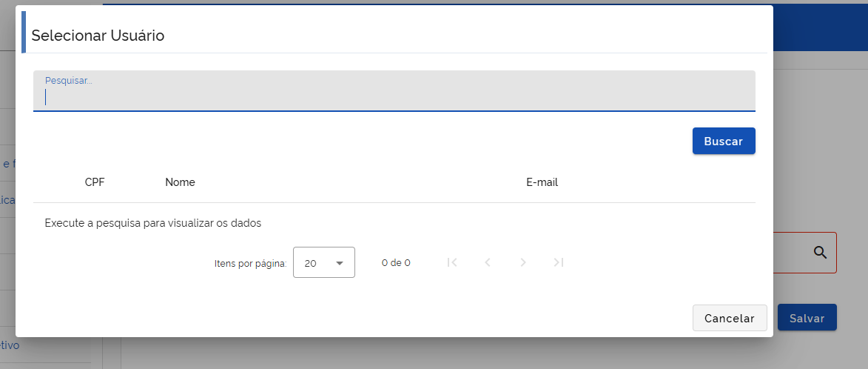Go to the previous results page
This screenshot has height=369, width=868.
point(488,262)
